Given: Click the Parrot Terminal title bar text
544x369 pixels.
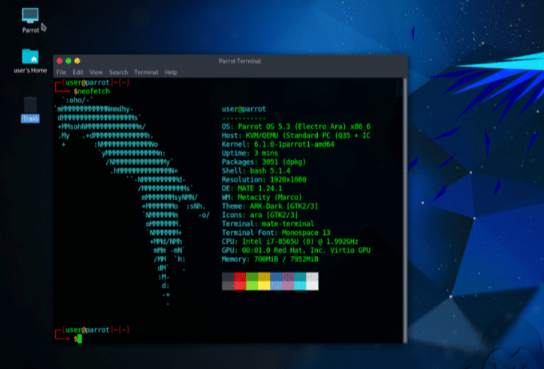Looking at the screenshot, I should click(240, 61).
